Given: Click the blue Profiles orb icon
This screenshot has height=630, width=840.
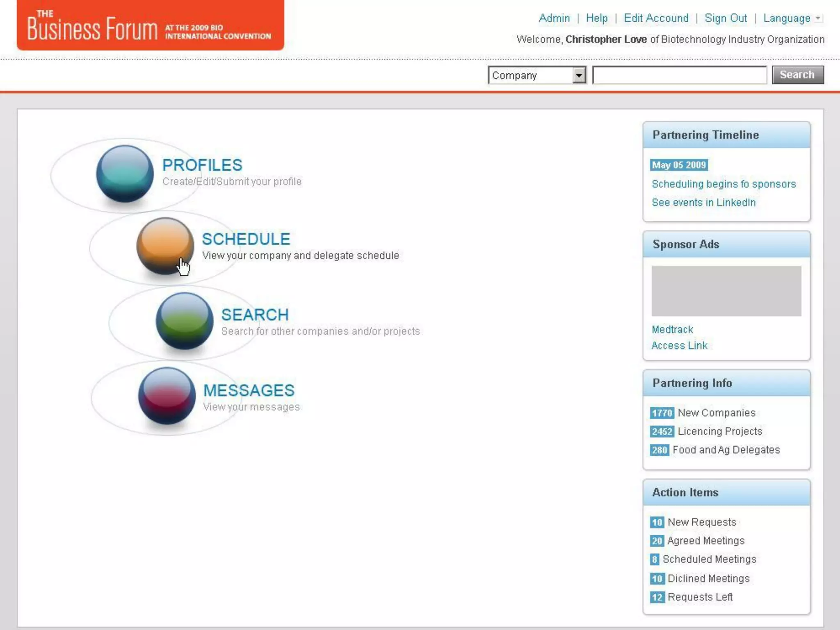Looking at the screenshot, I should [125, 173].
